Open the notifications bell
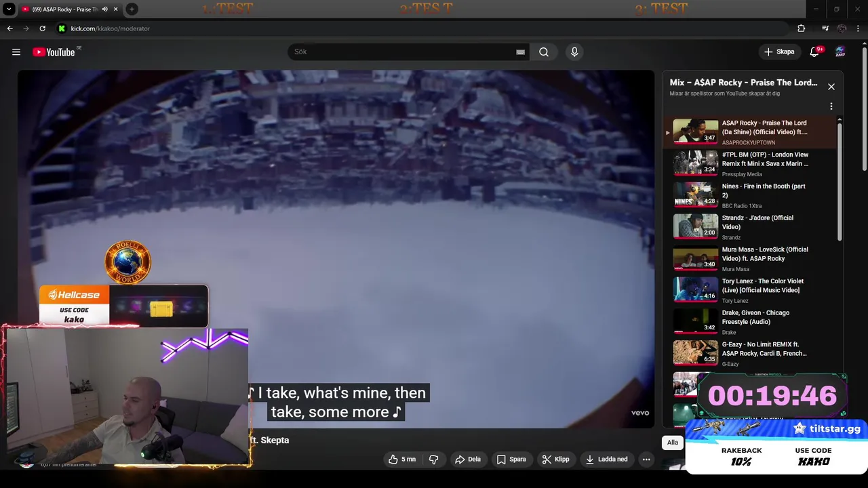Screen dimensions: 868x488 click(x=814, y=52)
